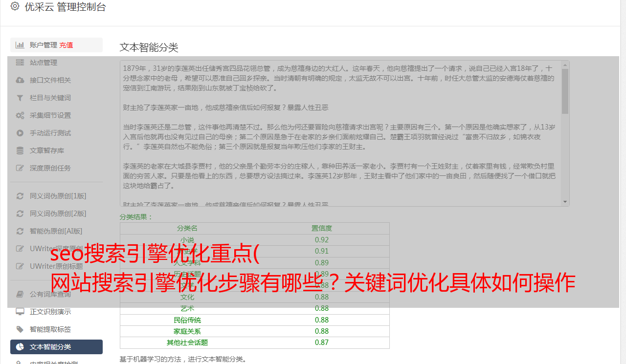Click the 置信度 column header

click(x=322, y=228)
